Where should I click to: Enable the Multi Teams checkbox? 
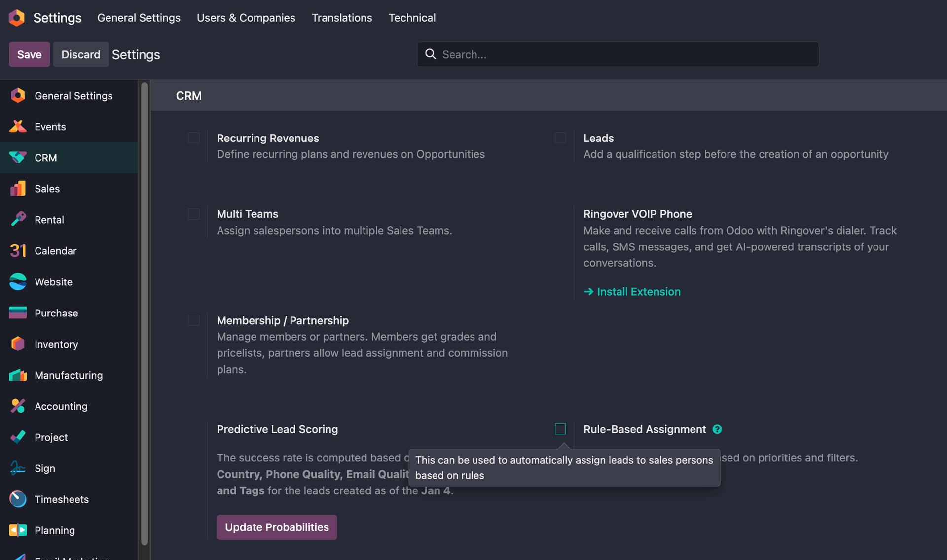194,214
